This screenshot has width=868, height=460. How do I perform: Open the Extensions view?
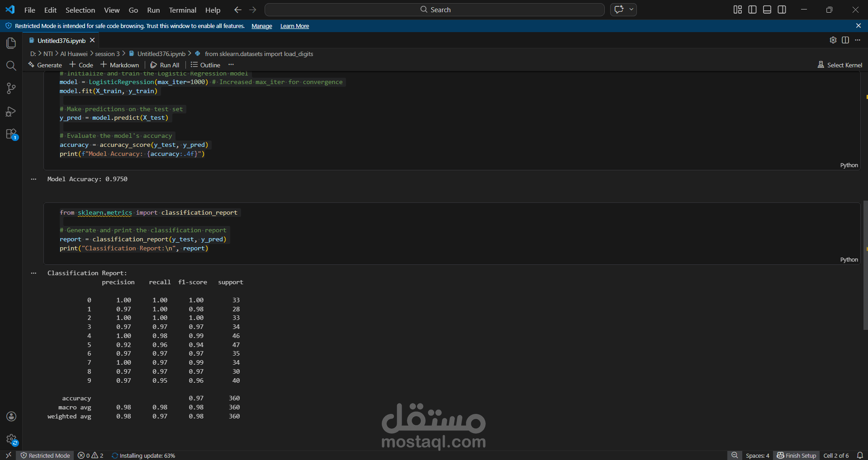[x=11, y=134]
